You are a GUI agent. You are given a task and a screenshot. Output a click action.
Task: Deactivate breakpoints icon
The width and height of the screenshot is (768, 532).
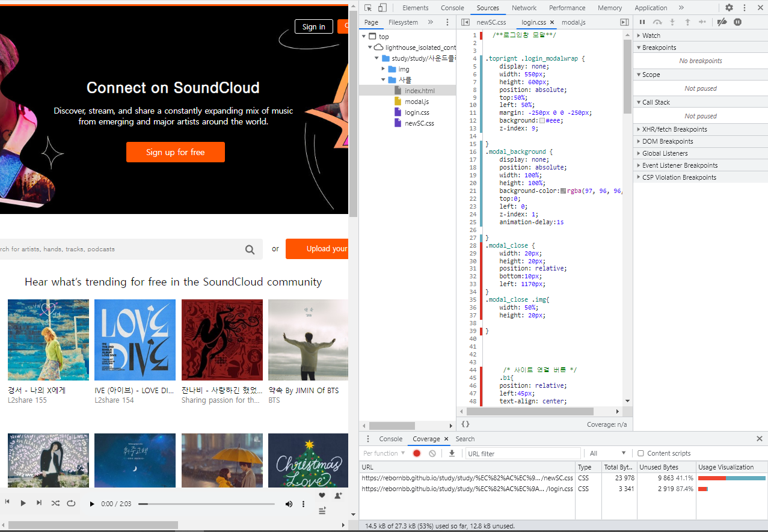pyautogui.click(x=722, y=22)
